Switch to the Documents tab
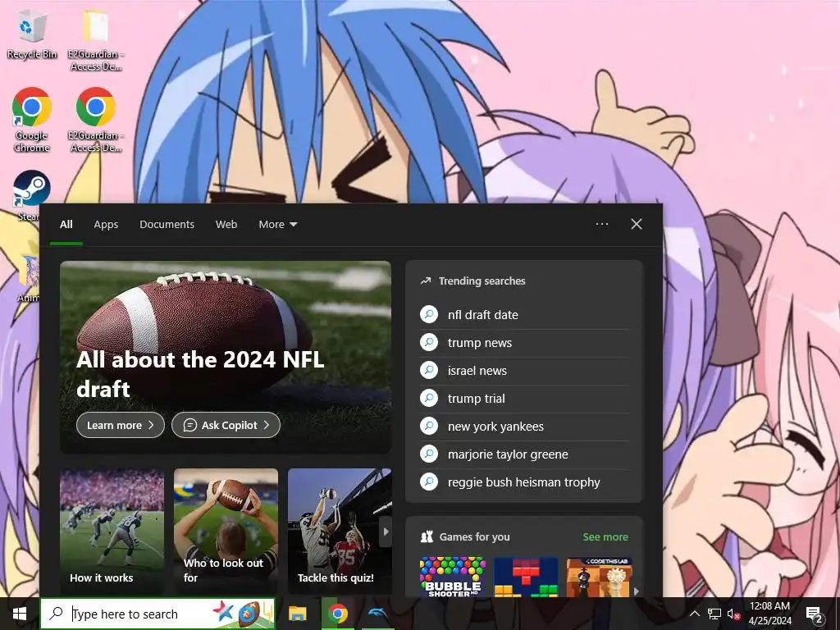This screenshot has height=630, width=840. click(167, 225)
